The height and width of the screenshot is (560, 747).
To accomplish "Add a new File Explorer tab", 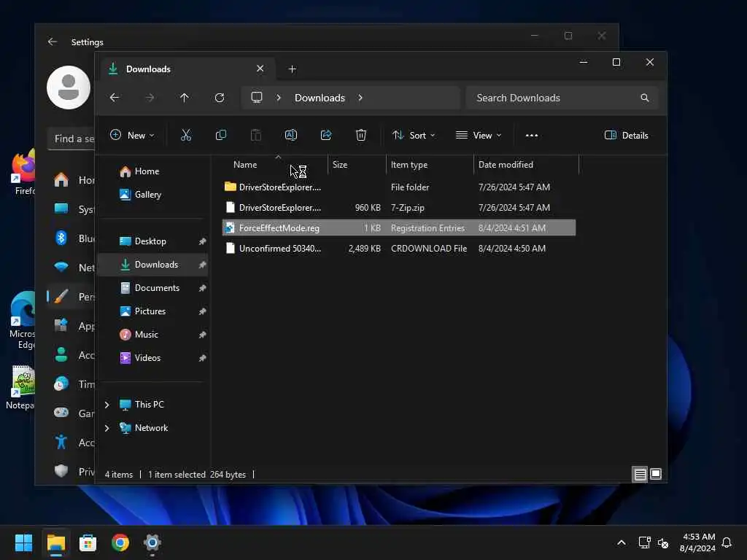I will coord(292,69).
